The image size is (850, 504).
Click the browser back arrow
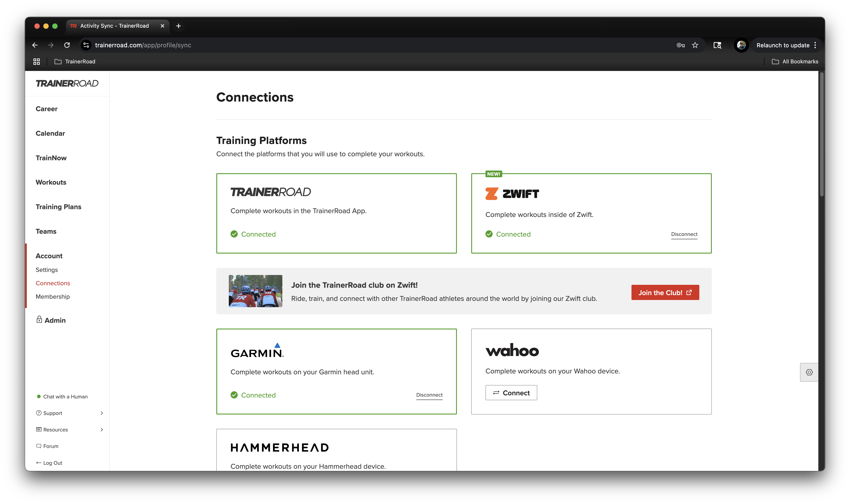click(35, 45)
